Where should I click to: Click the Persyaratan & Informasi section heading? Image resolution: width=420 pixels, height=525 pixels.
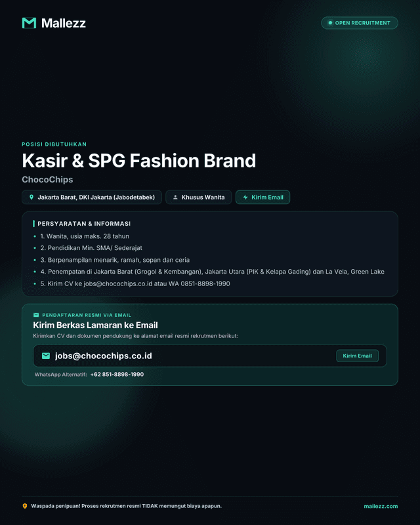click(x=84, y=224)
